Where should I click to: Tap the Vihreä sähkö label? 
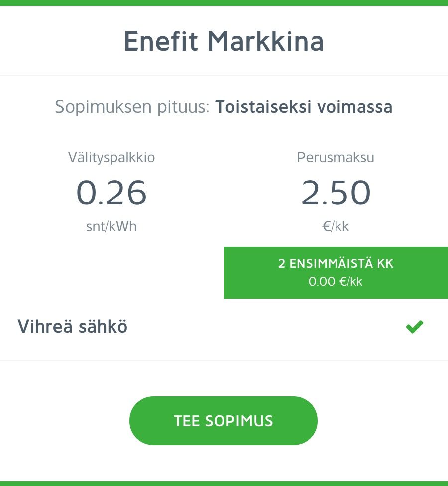pyautogui.click(x=73, y=327)
